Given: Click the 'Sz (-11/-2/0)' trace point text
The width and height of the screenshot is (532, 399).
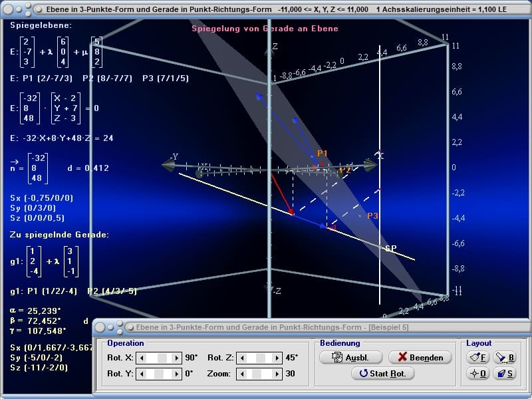Looking at the screenshot, I should (x=39, y=368).
